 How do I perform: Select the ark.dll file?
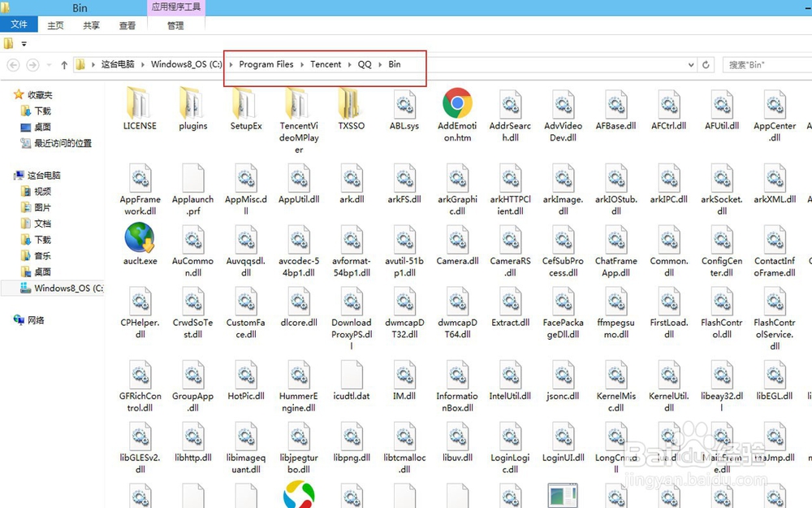pos(352,182)
